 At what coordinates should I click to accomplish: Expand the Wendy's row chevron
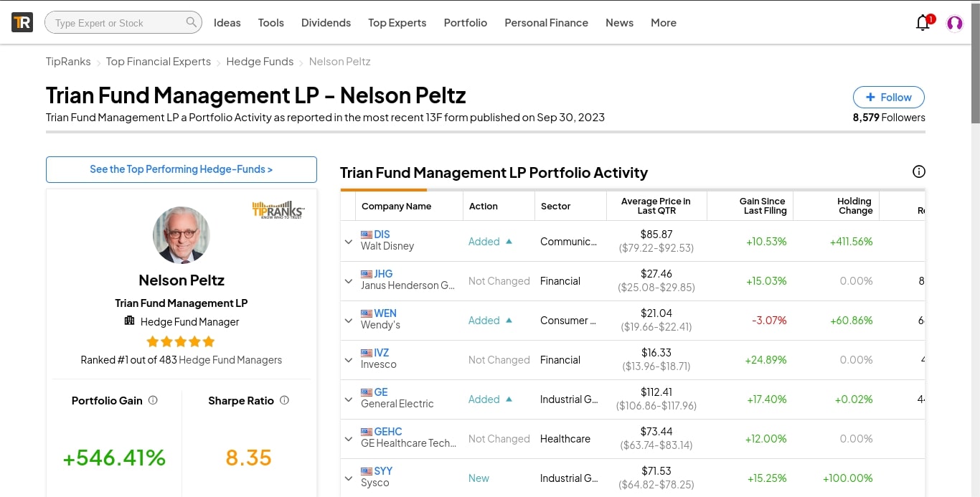349,321
